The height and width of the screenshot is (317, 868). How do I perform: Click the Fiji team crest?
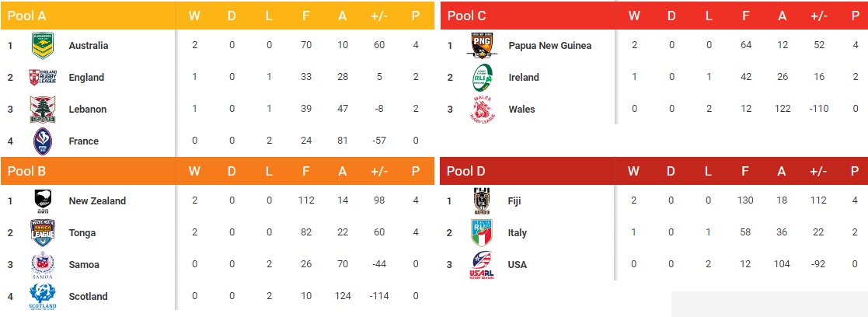tap(482, 201)
